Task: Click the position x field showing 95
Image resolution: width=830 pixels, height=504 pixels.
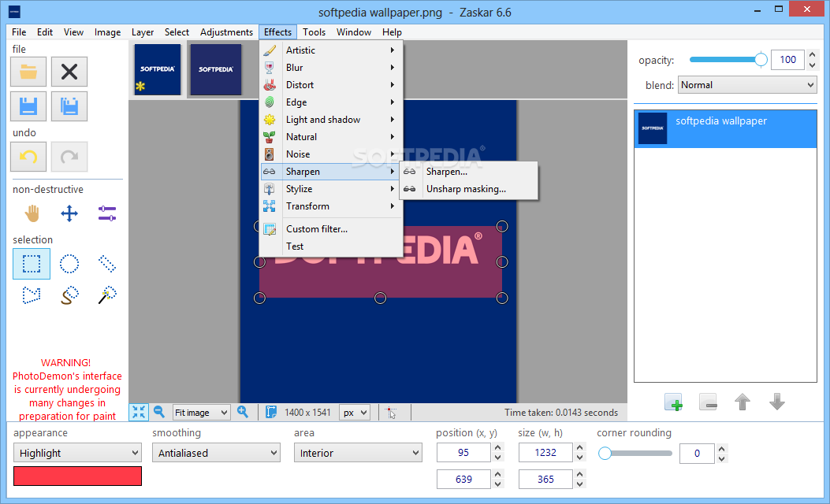Action: pyautogui.click(x=463, y=453)
